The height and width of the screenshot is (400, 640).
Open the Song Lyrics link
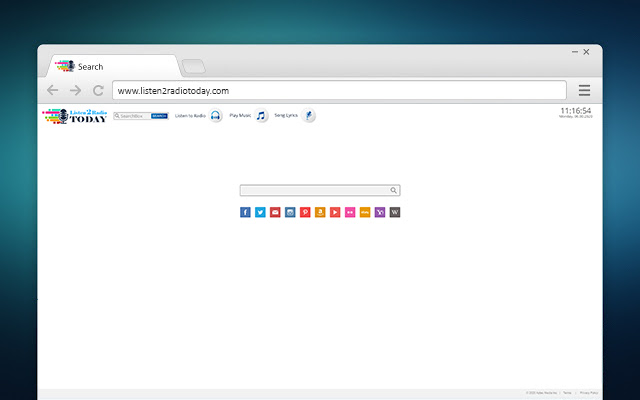click(286, 116)
